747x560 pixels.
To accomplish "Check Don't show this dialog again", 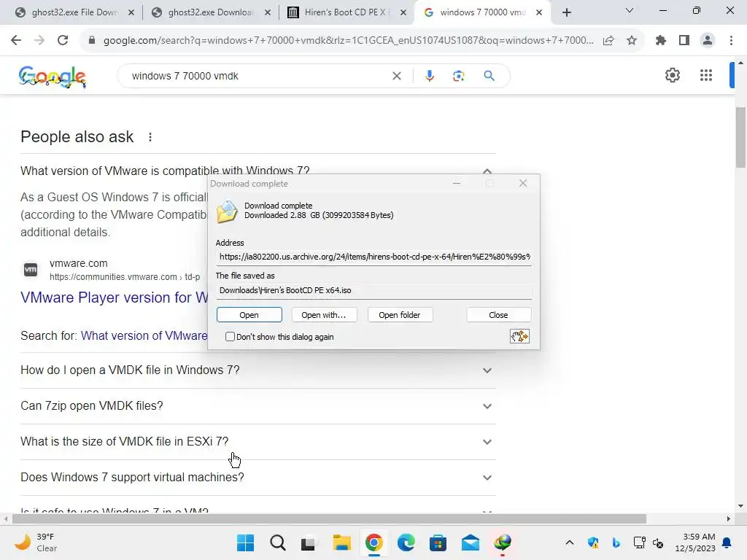I will pyautogui.click(x=230, y=337).
